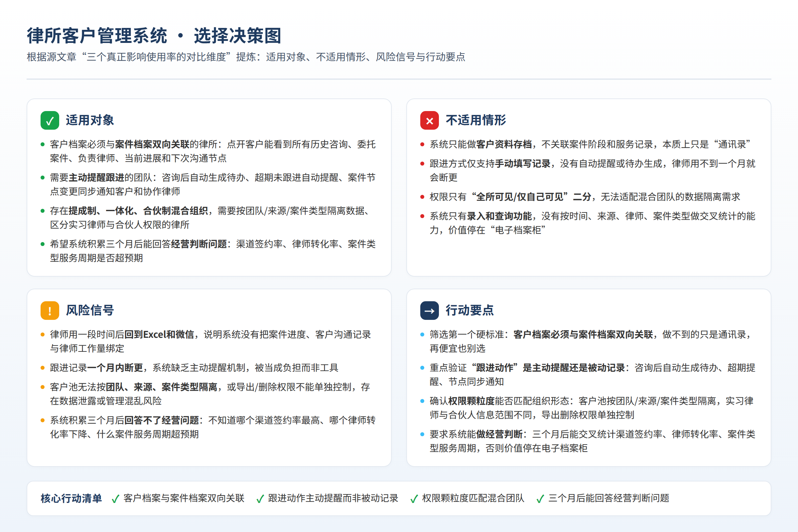This screenshot has width=798, height=532.
Task: Click the bold text 录入和查询功能
Action: (499, 216)
